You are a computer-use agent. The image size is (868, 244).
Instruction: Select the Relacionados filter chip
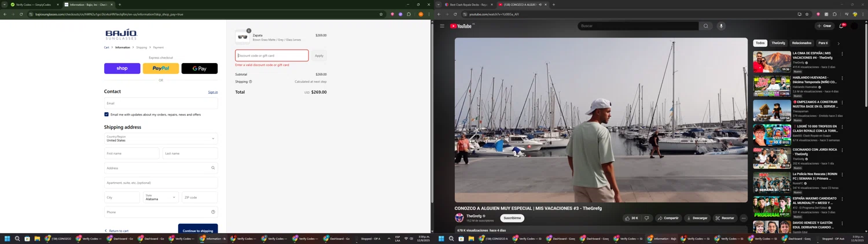click(801, 43)
